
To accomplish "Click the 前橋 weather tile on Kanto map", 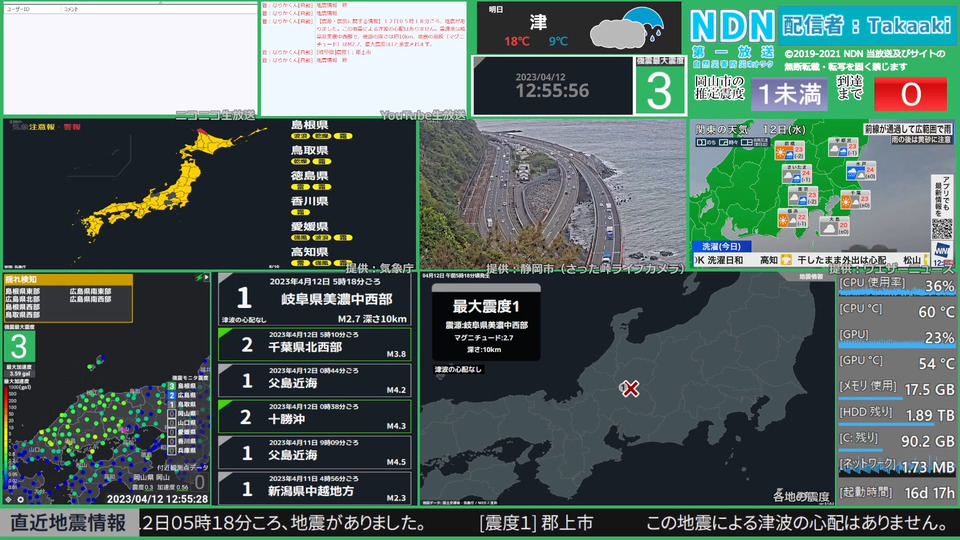I will coord(790,150).
